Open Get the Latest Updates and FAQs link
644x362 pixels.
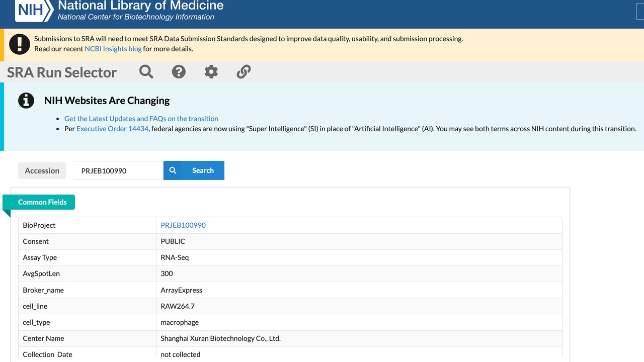tap(141, 119)
